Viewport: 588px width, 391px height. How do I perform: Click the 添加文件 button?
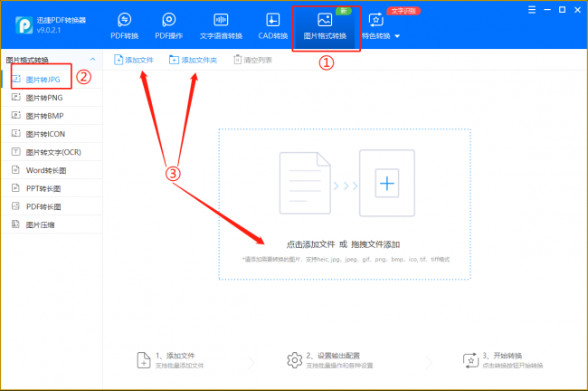coord(134,60)
